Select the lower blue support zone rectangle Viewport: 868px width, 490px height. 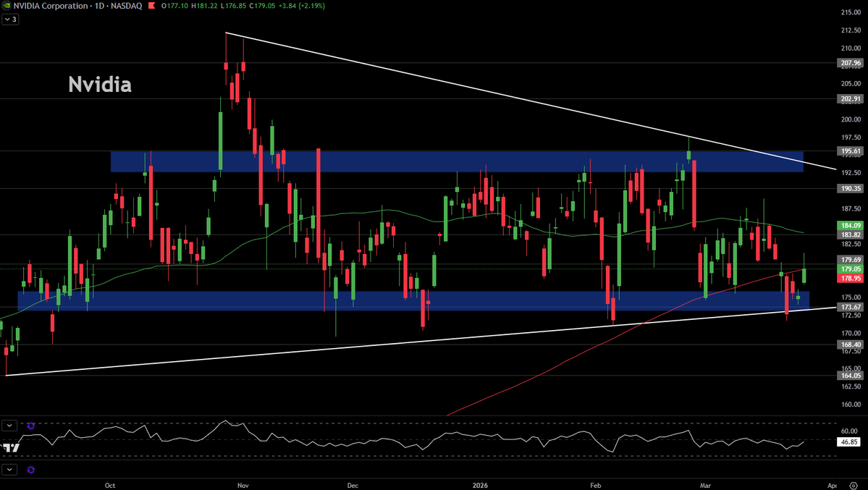pos(413,300)
